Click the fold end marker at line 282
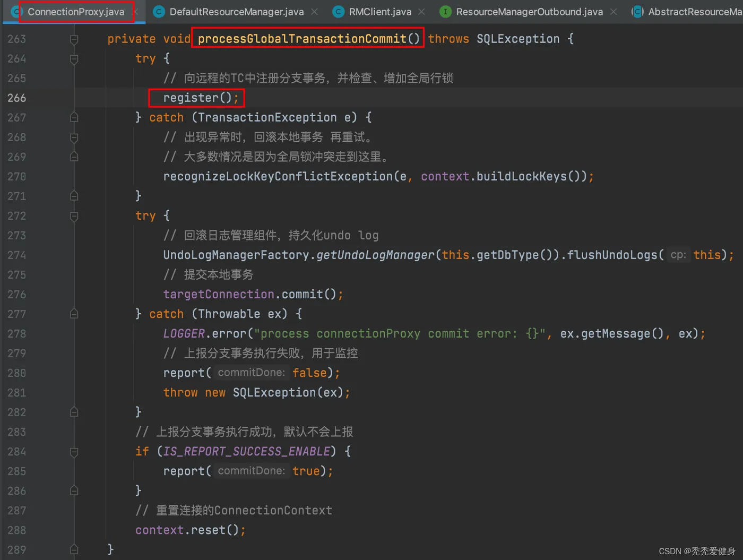743x560 pixels. [x=74, y=412]
